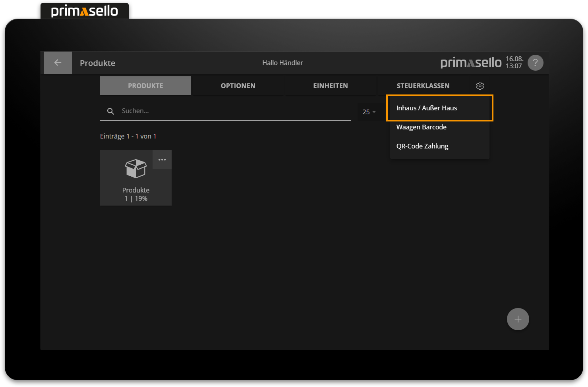Expand the 25 entries-per-page dropdown
588x387 pixels.
[369, 112]
